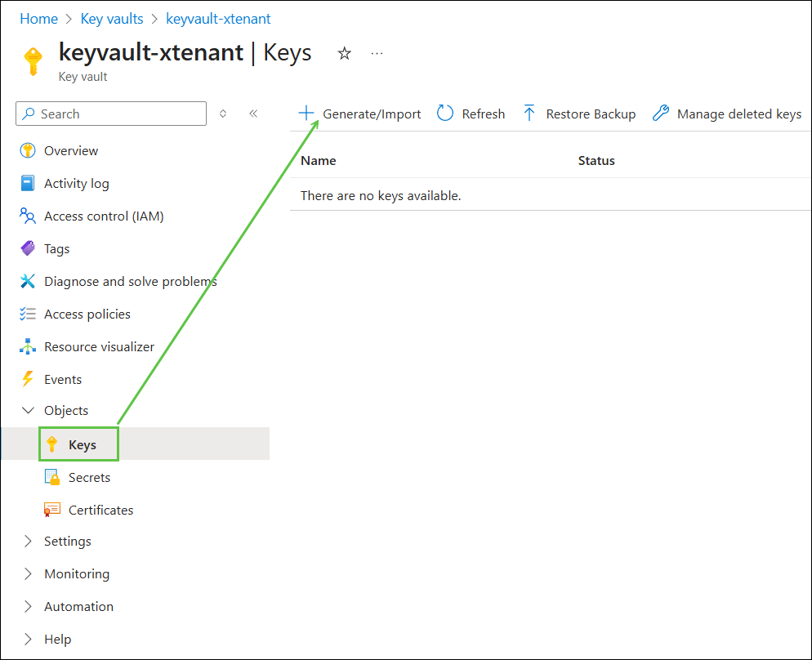Viewport: 812px width, 660px height.
Task: Click the Home breadcrumb link
Action: (39, 19)
